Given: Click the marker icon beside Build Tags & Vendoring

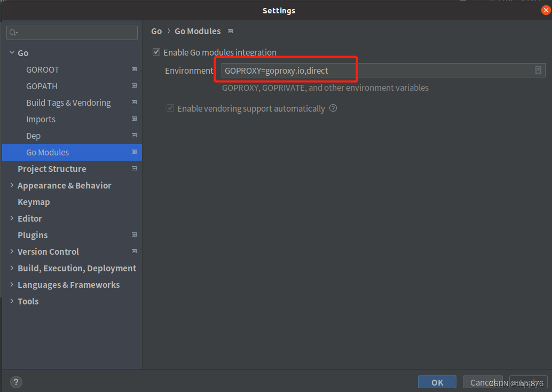Looking at the screenshot, I should [133, 103].
